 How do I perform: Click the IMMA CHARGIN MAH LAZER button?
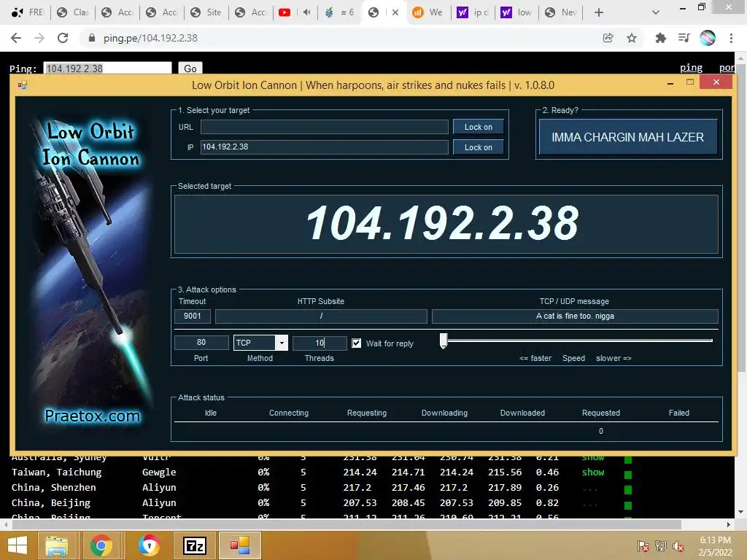coord(628,137)
